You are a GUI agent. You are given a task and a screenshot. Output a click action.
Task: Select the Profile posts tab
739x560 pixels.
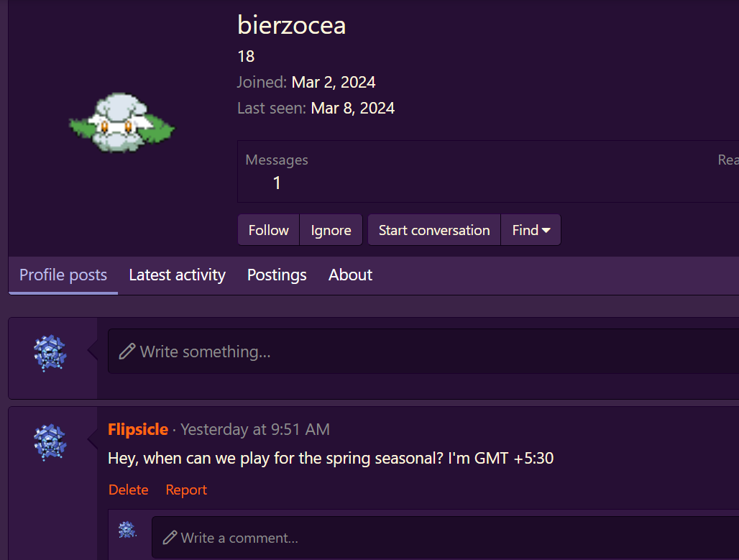63,275
